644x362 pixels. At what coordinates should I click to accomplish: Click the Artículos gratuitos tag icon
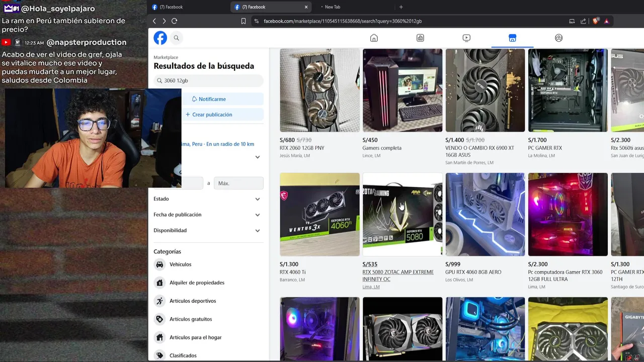pyautogui.click(x=159, y=319)
